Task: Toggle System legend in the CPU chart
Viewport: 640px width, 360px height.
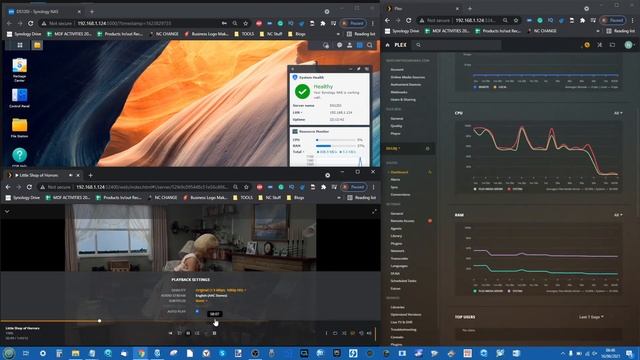Action: click(x=515, y=189)
